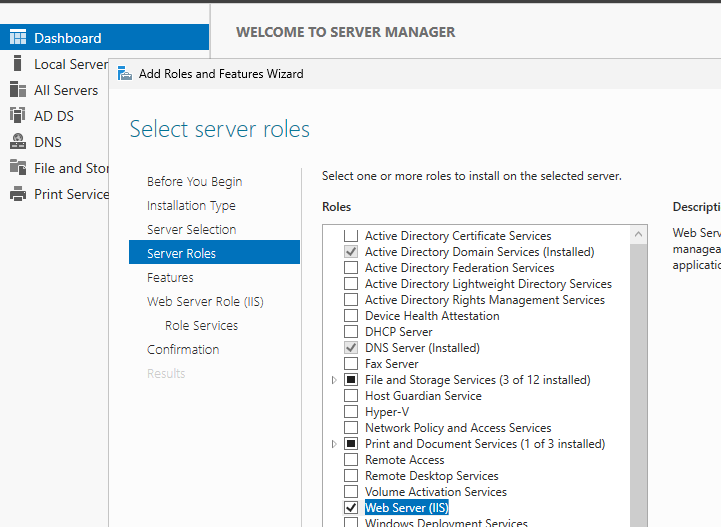
Task: Click the Dashboard icon in sidebar
Action: tap(17, 38)
